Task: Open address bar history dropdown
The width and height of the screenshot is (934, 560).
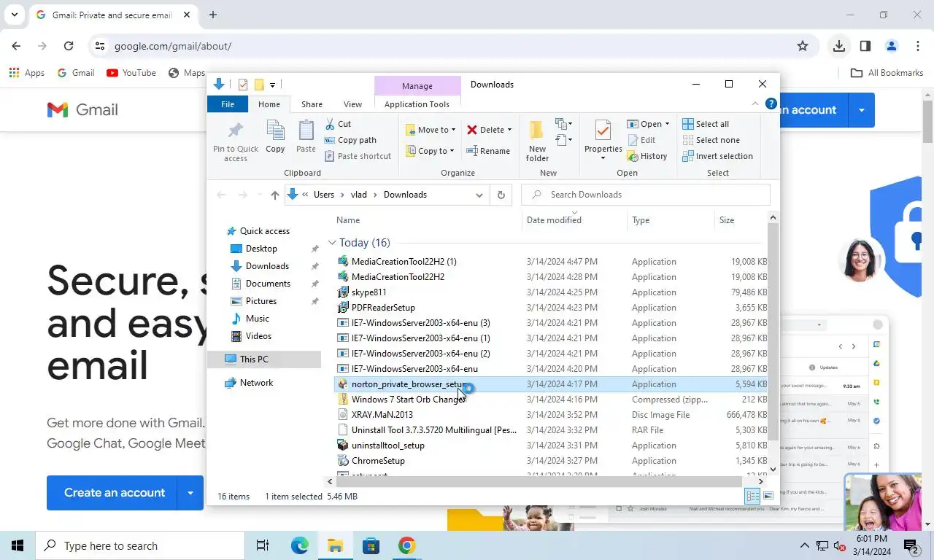Action: tap(479, 195)
